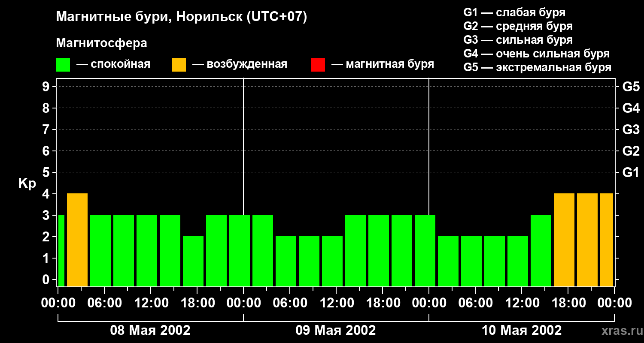The width and height of the screenshot is (644, 343).
Task: Click 'G1 — слабая буря' legend line
Action: point(514,12)
